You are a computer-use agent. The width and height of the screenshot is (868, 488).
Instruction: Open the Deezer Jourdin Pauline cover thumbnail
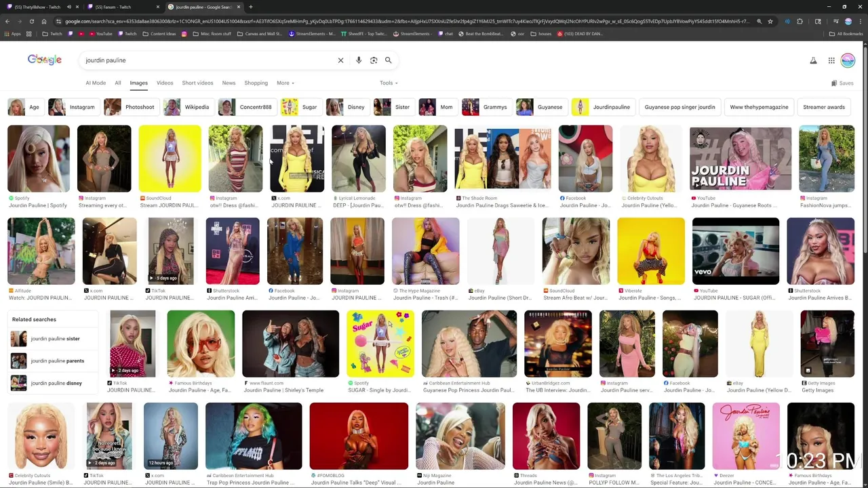point(746,436)
